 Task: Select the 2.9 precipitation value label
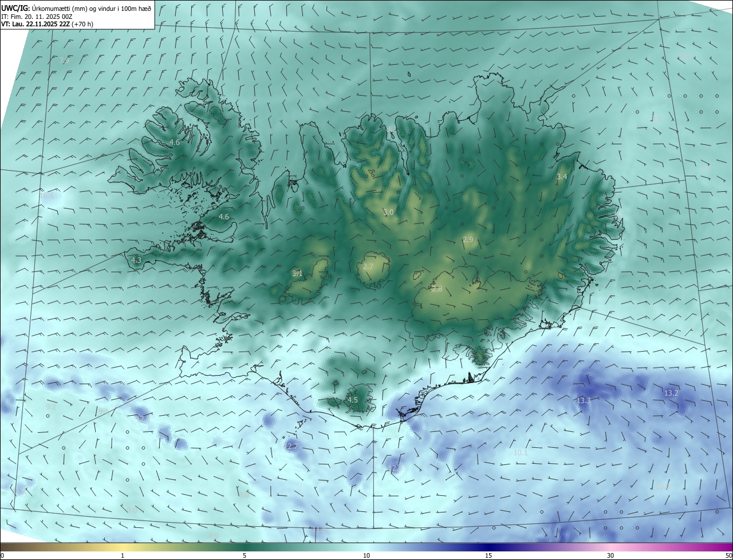coord(468,240)
